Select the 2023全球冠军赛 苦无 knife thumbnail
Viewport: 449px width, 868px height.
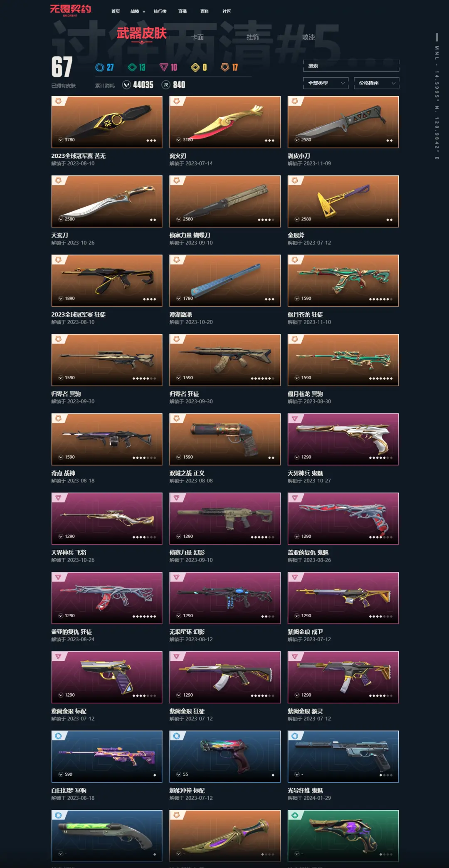coord(107,122)
